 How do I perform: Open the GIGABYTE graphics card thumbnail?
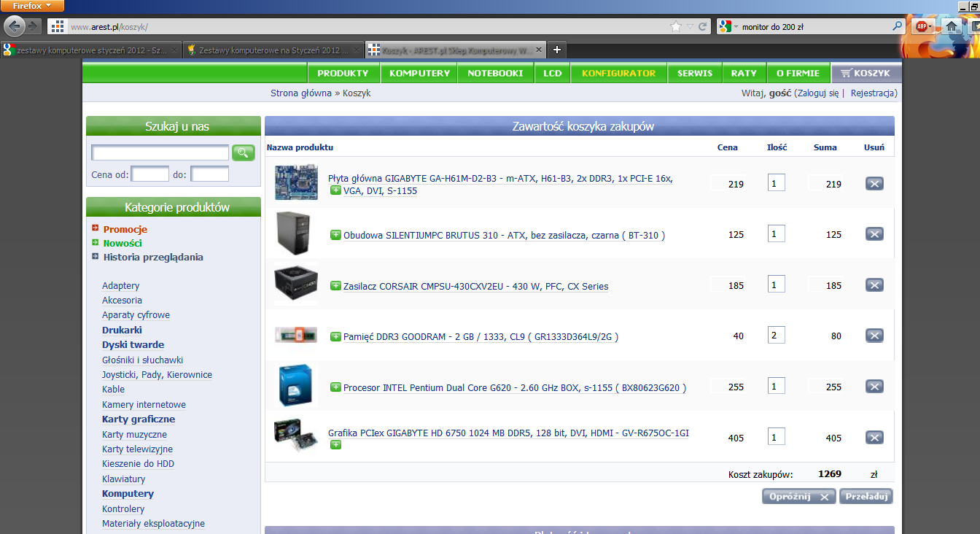pos(295,436)
